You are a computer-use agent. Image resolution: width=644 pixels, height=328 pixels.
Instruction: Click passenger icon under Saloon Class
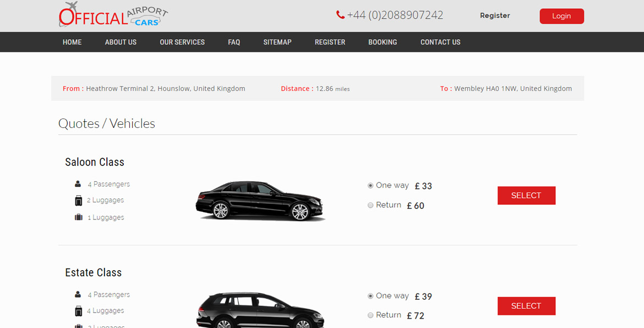click(78, 184)
